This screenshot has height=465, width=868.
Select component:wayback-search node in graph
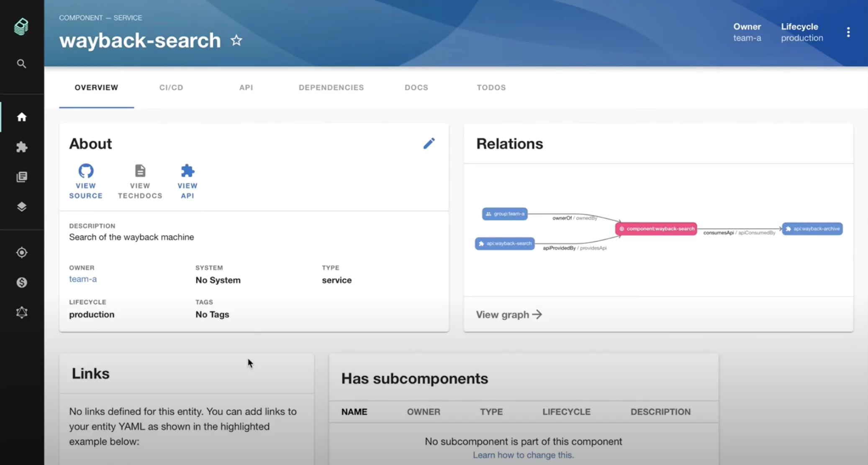tap(656, 229)
